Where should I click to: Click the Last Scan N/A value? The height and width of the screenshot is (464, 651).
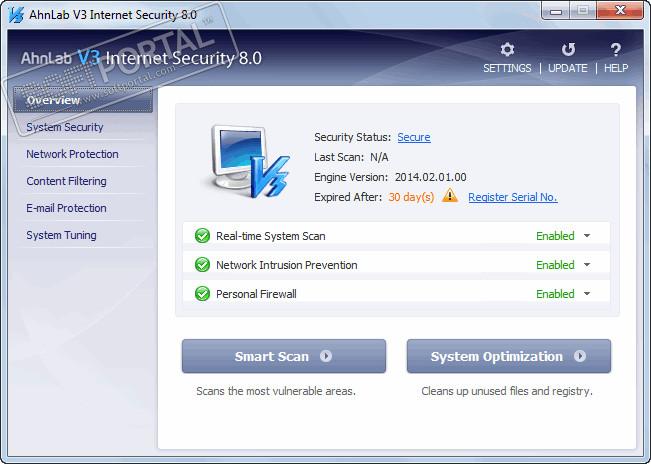click(379, 157)
